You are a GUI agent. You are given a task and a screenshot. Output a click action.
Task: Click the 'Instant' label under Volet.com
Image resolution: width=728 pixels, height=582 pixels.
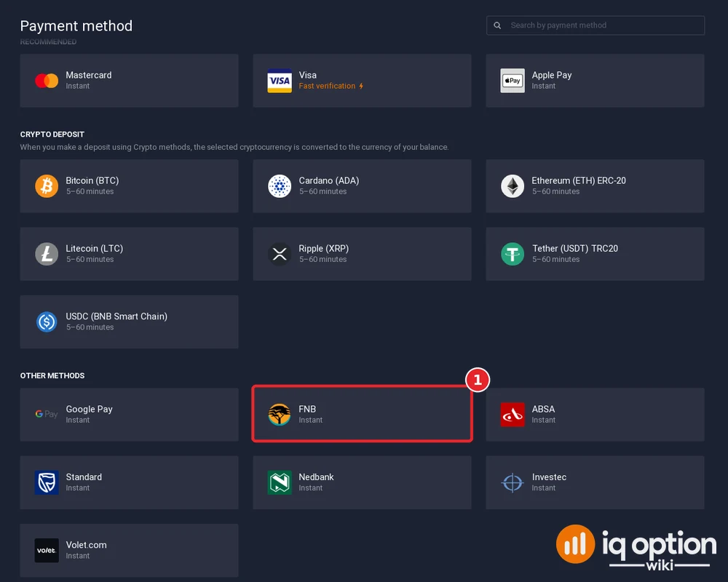[78, 556]
